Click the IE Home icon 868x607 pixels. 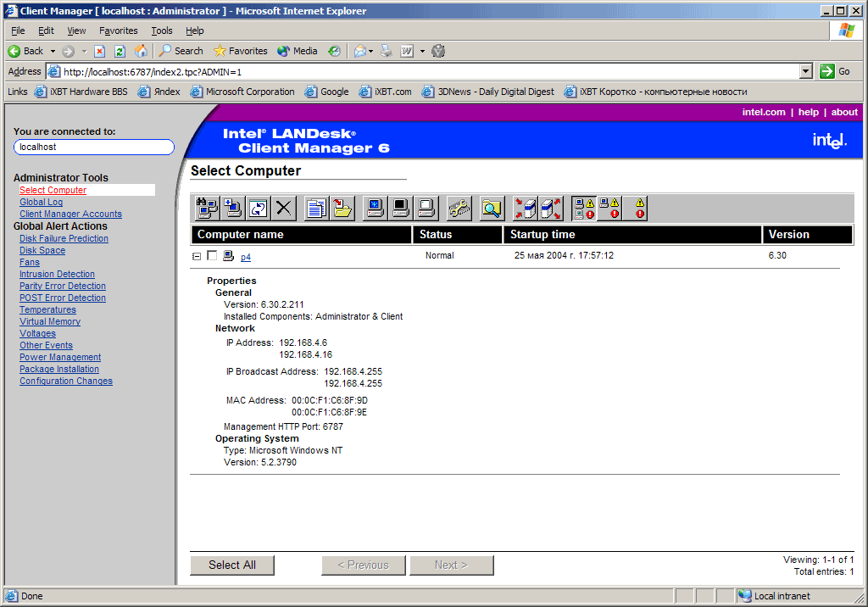tap(142, 52)
